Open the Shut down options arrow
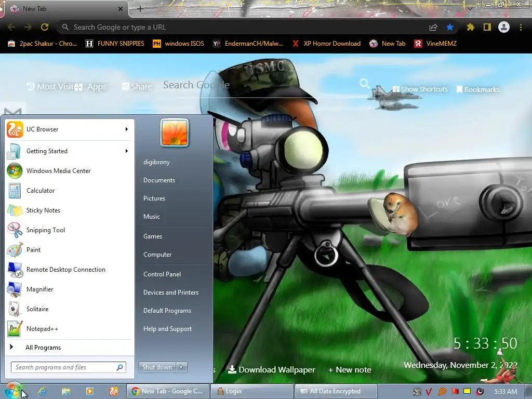 tap(181, 367)
